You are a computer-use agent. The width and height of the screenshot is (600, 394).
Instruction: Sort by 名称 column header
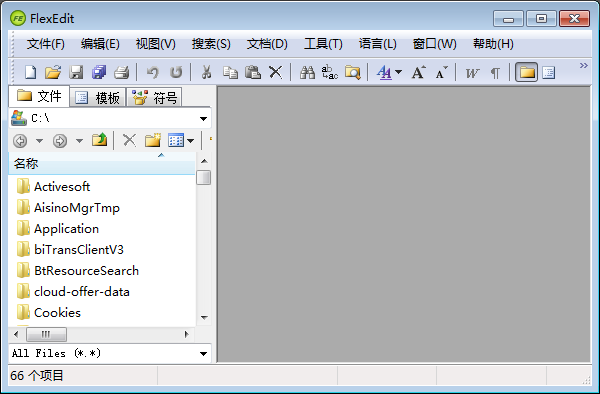pos(102,163)
